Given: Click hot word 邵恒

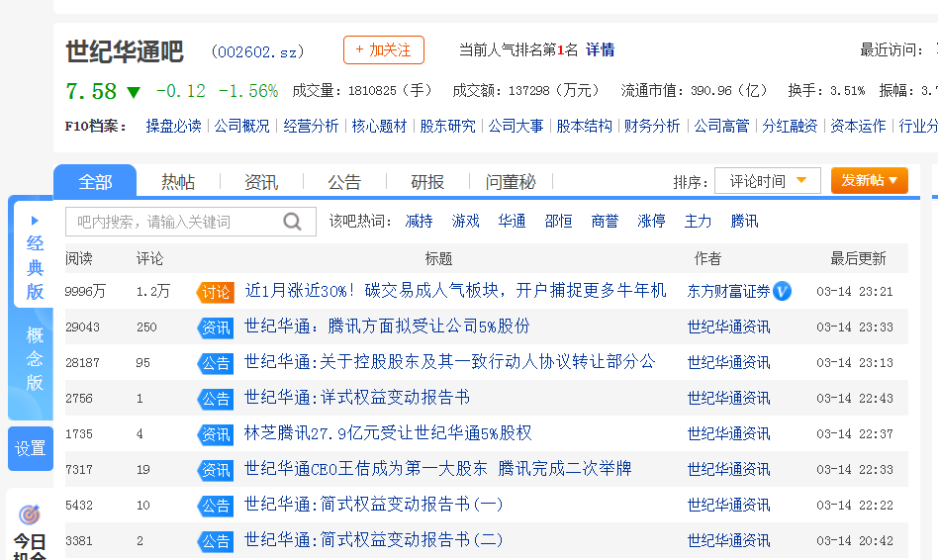Looking at the screenshot, I should click(x=559, y=222).
